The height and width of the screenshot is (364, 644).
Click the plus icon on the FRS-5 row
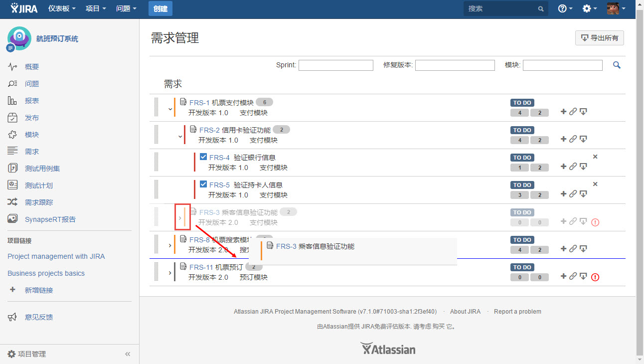(563, 194)
